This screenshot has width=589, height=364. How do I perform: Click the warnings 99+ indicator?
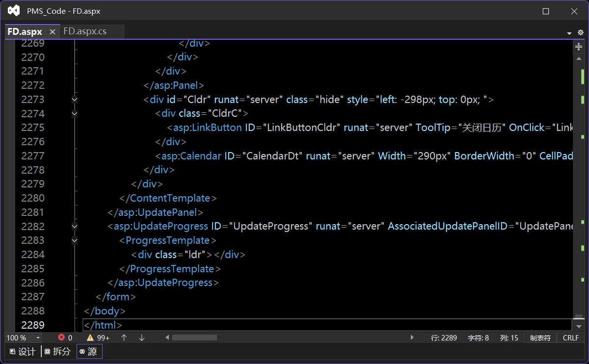pyautogui.click(x=98, y=338)
